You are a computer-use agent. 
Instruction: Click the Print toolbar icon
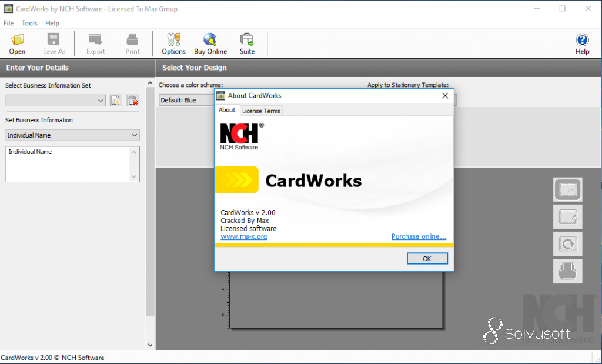pos(132,44)
